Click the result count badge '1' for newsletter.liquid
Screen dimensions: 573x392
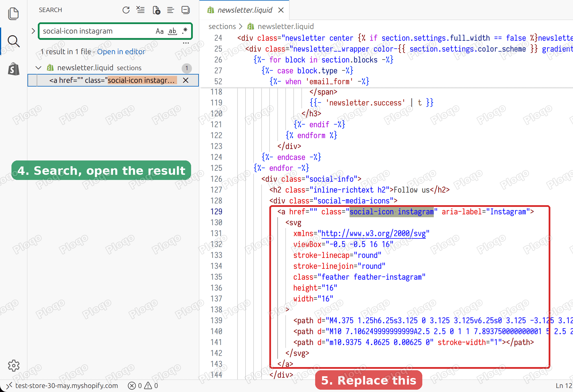[187, 68]
